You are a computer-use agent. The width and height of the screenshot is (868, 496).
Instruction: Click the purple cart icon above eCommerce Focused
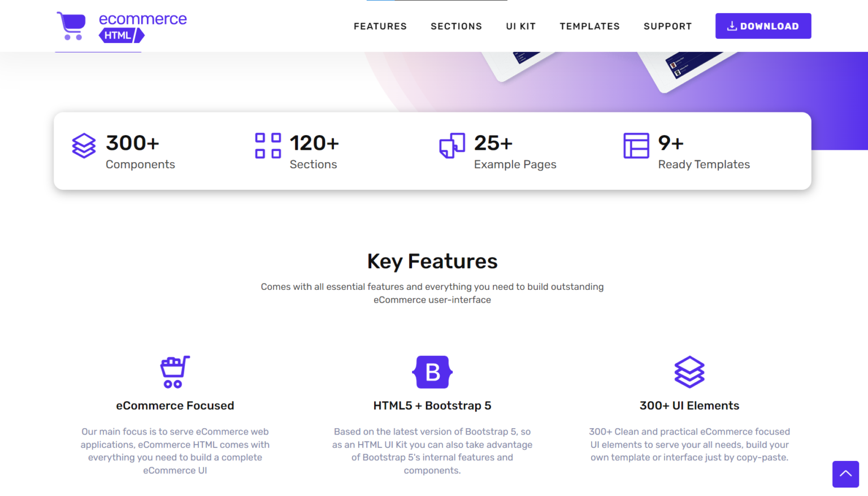(175, 372)
